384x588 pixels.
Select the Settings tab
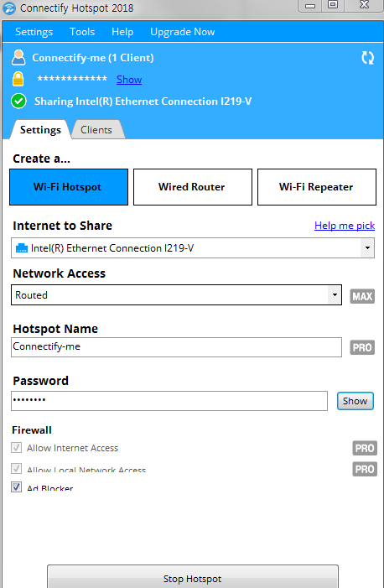[40, 130]
